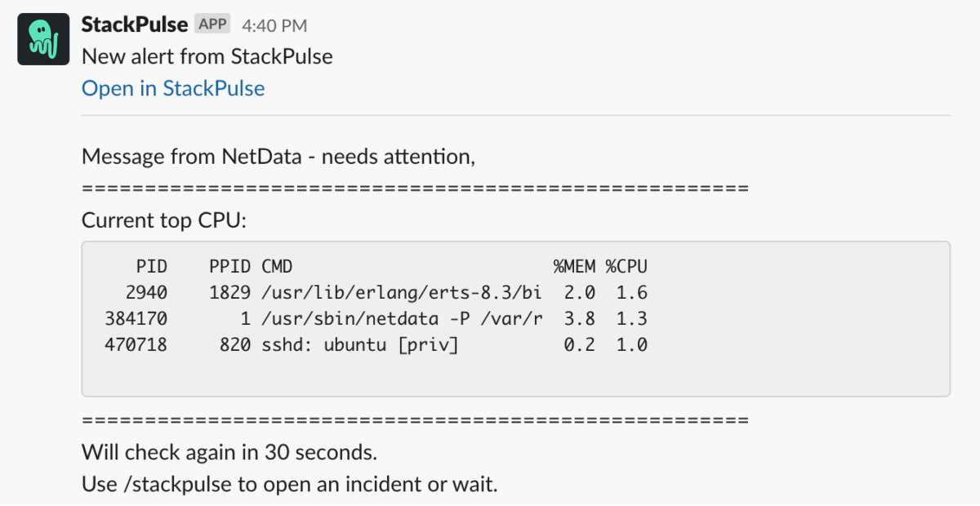Click PID 2940 in the process list
The width and height of the screenshot is (980, 506).
click(146, 292)
